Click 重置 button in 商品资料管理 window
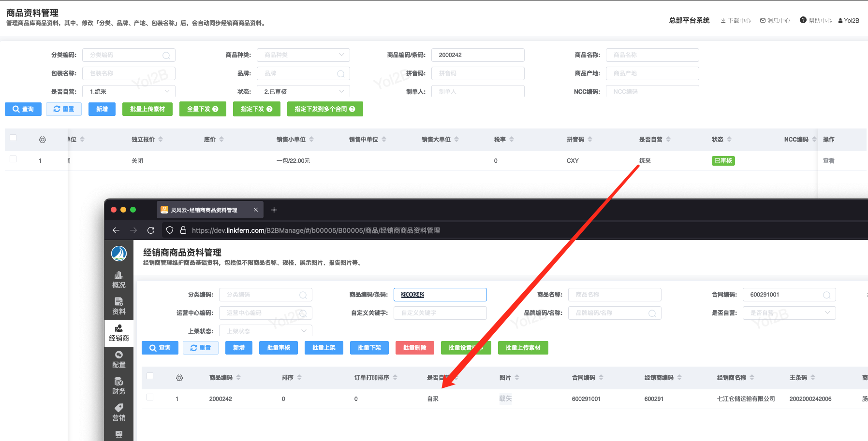 tap(64, 109)
